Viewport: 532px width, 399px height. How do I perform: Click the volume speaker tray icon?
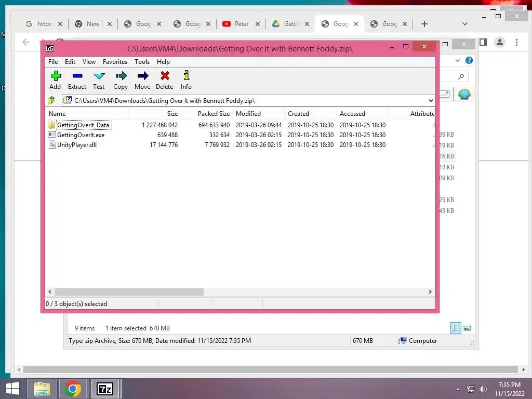[x=483, y=389]
